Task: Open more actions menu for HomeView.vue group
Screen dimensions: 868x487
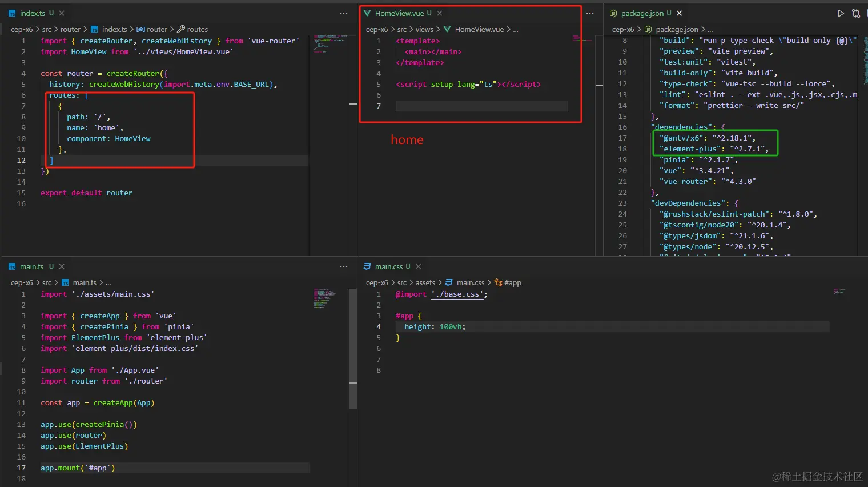Action: tap(590, 13)
